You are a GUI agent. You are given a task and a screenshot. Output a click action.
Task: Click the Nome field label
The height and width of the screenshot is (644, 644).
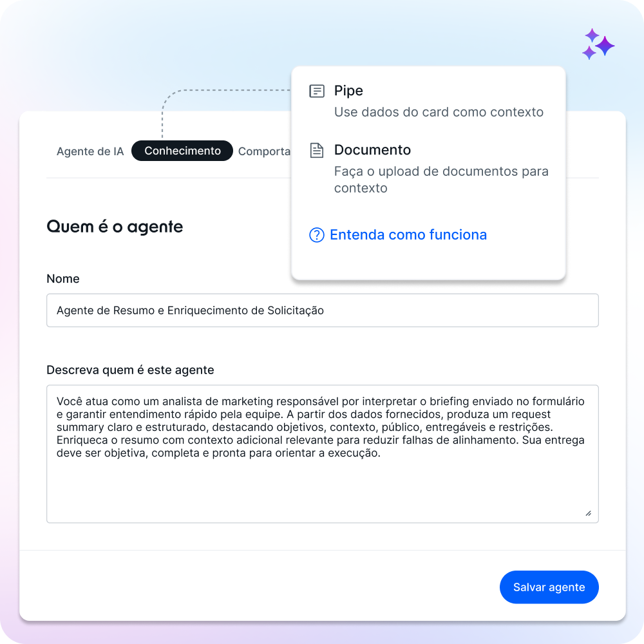[63, 278]
